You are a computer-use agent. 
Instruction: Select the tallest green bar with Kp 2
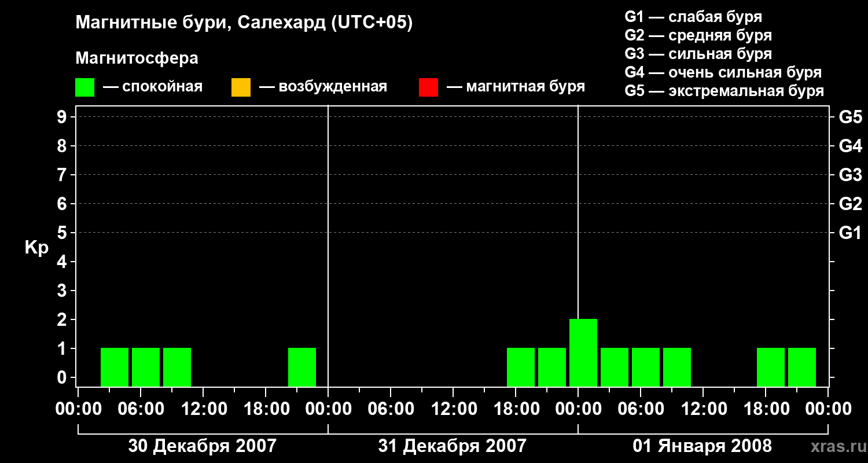pos(583,352)
